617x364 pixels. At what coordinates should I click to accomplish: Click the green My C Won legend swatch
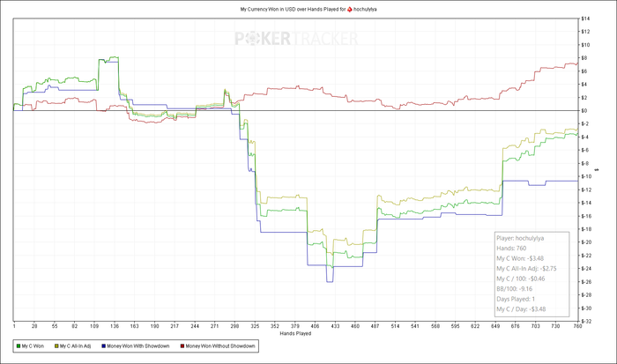tap(19, 345)
